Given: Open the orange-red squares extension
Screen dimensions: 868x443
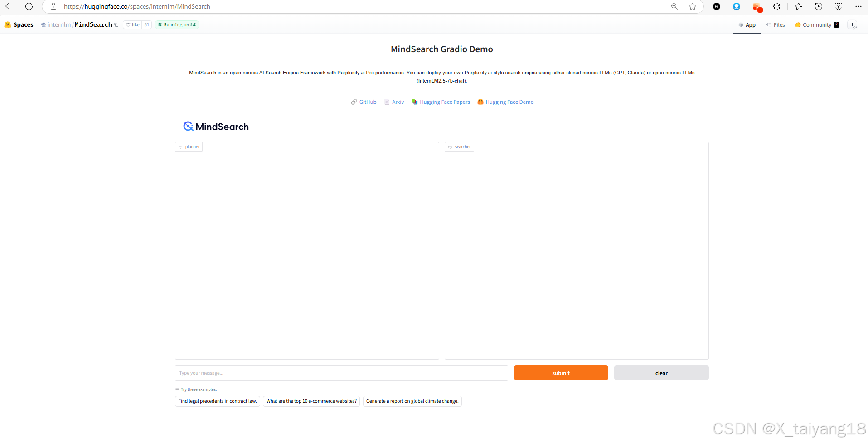Looking at the screenshot, I should point(757,7).
